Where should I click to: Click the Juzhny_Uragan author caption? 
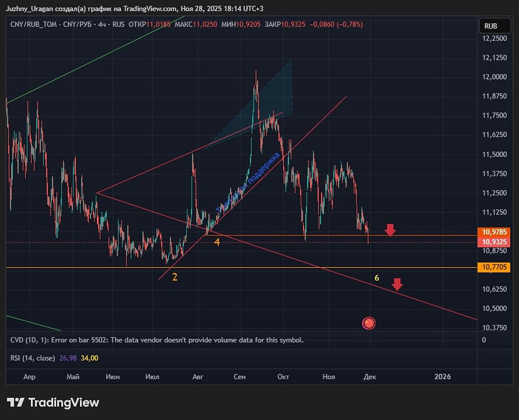coord(134,9)
